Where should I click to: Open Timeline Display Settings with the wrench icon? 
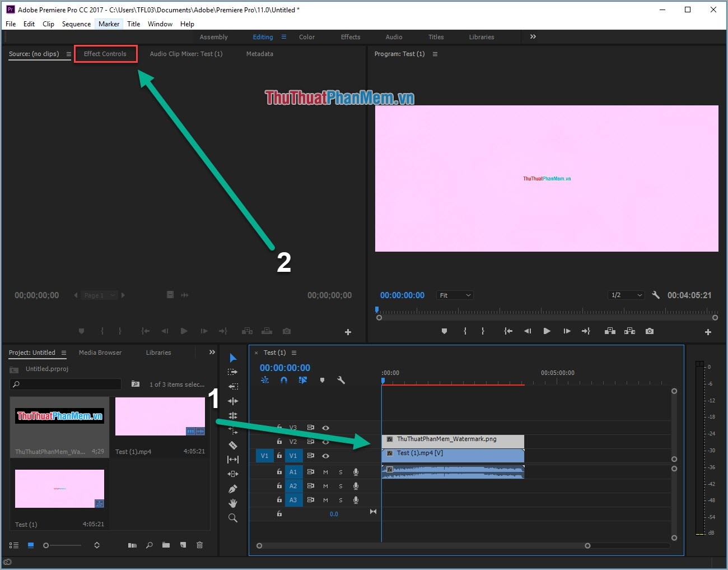[x=340, y=380]
